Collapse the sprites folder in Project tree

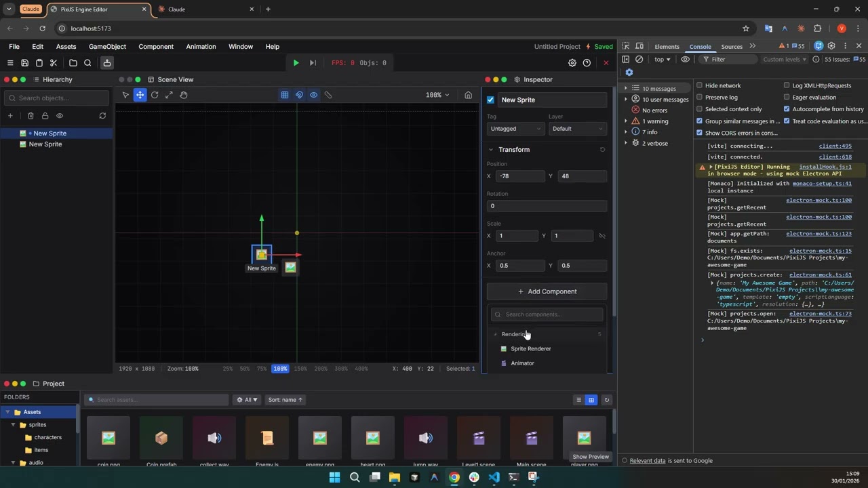(x=13, y=425)
